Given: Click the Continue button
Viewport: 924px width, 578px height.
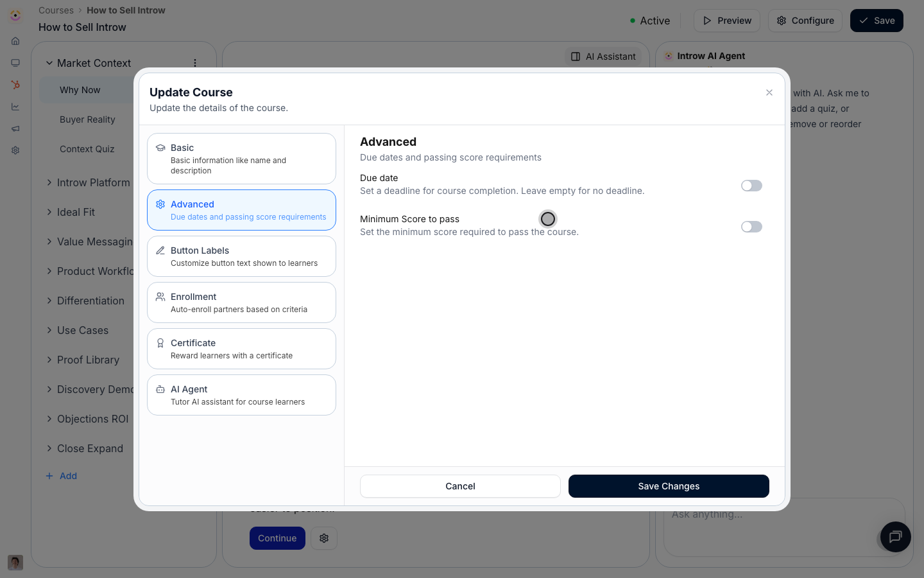Looking at the screenshot, I should [277, 538].
